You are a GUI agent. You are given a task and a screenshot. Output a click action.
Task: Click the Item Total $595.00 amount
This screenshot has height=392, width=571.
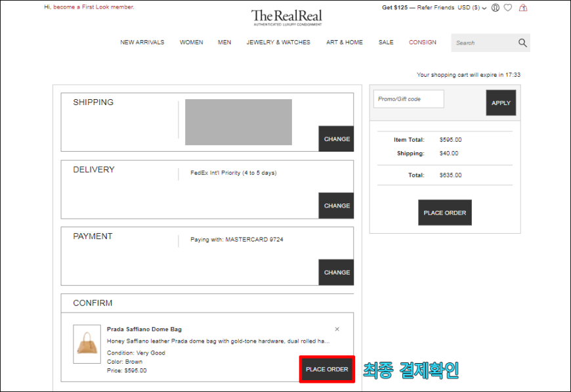coord(450,140)
